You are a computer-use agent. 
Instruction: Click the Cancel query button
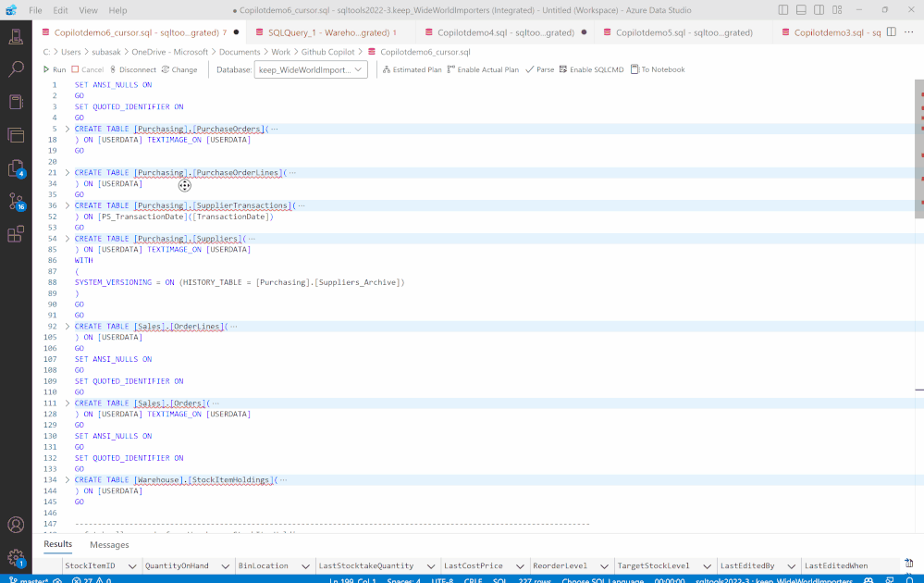tap(87, 69)
